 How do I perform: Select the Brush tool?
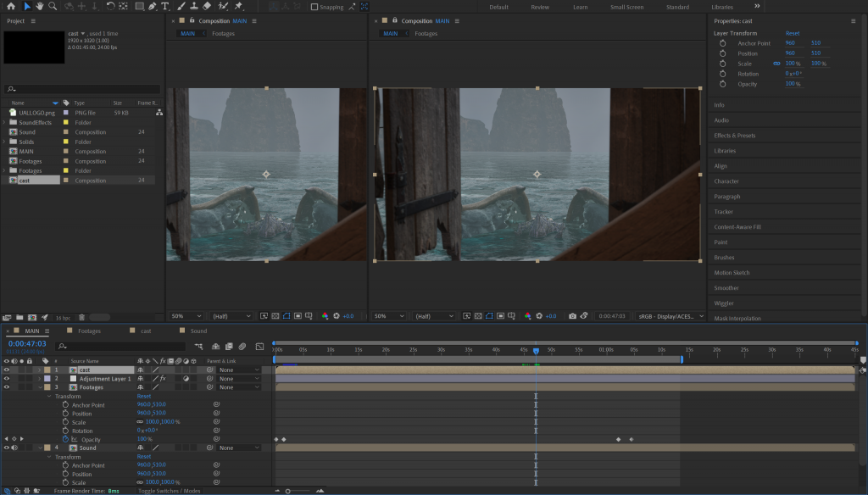pos(181,6)
